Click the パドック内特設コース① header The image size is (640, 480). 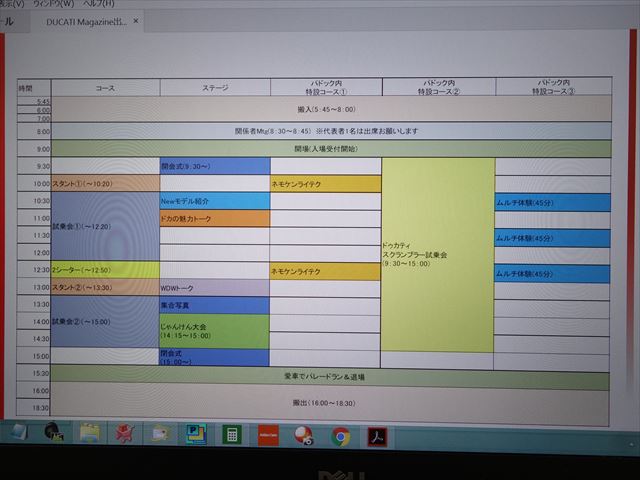(x=326, y=87)
